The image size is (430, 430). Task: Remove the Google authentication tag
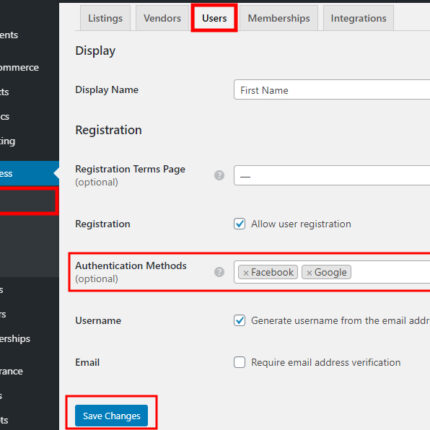(x=309, y=273)
